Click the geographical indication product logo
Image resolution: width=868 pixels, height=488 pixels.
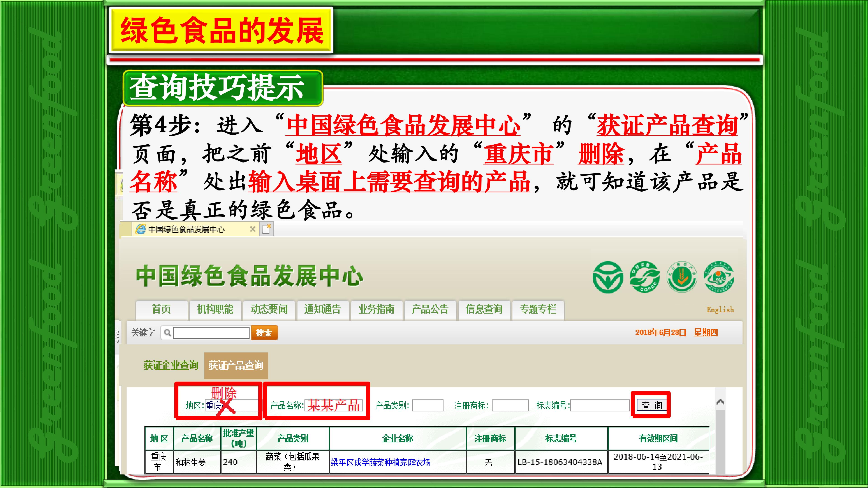719,277
